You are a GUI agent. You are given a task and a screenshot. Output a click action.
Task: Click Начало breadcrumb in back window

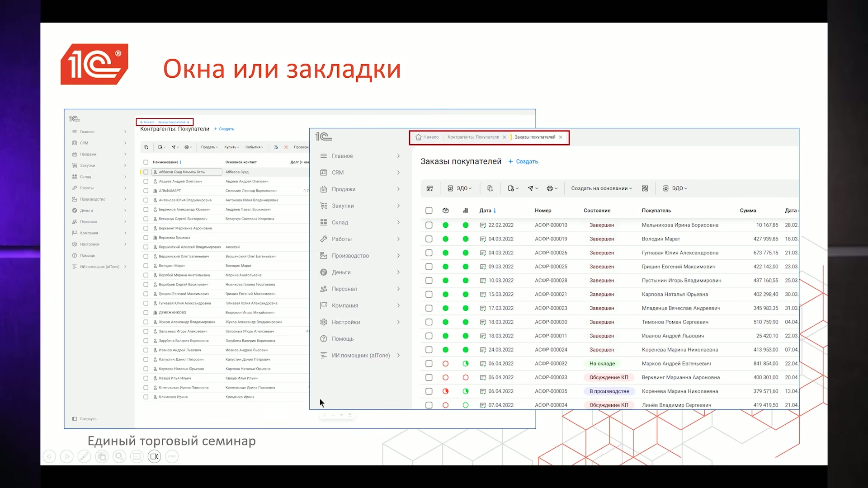coord(147,122)
